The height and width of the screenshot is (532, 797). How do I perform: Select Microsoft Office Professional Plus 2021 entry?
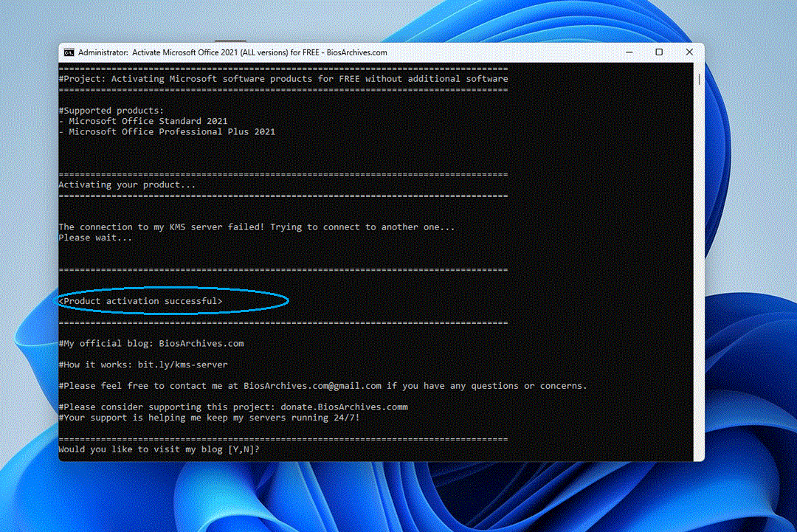(x=168, y=131)
